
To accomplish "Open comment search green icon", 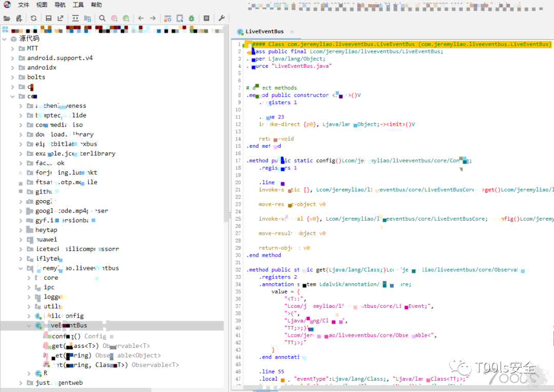I will pos(126,18).
